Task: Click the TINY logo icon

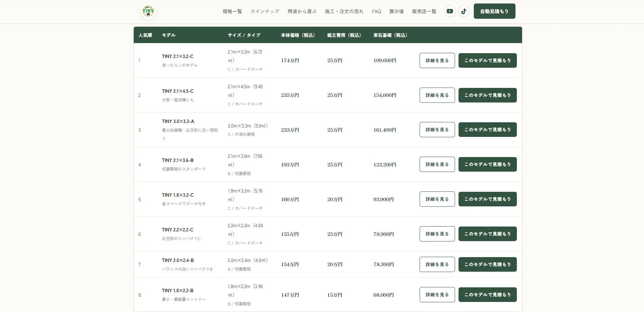Action: point(148,11)
